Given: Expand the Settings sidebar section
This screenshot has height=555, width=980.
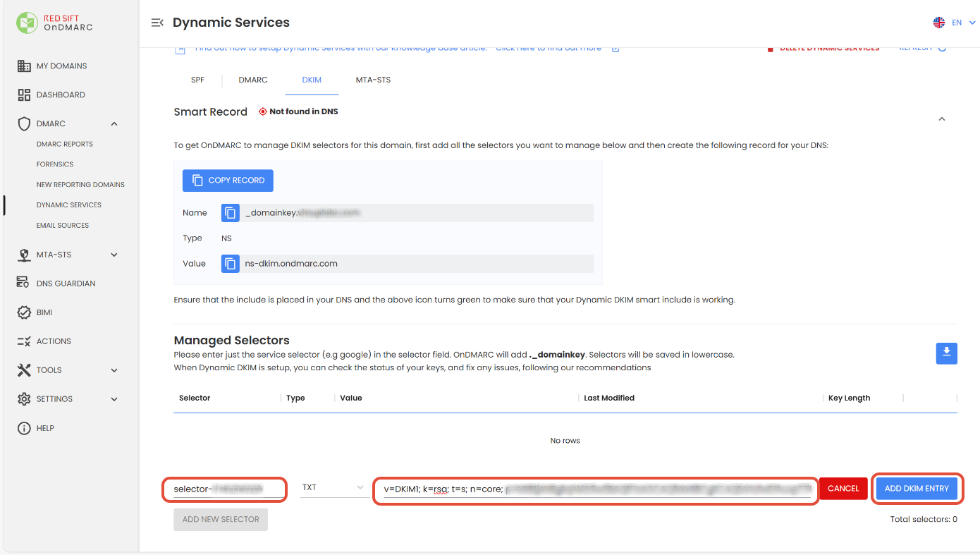Looking at the screenshot, I should (114, 399).
